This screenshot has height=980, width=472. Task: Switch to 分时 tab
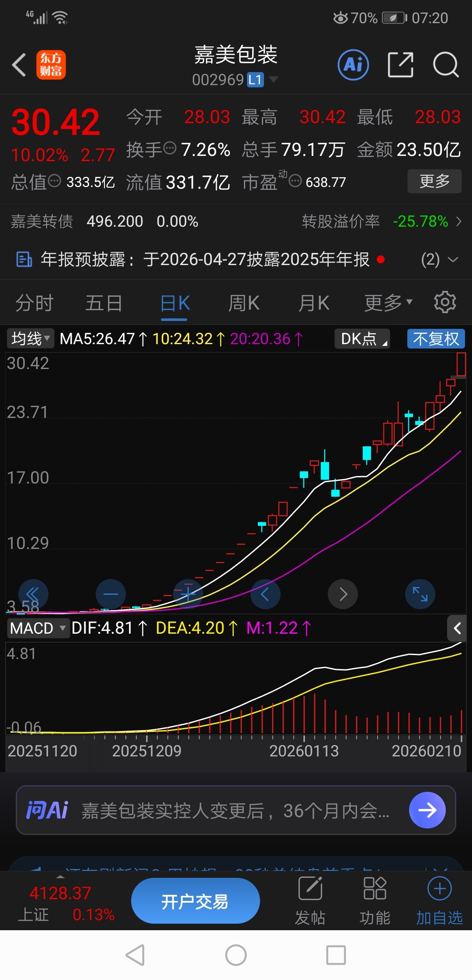click(34, 303)
